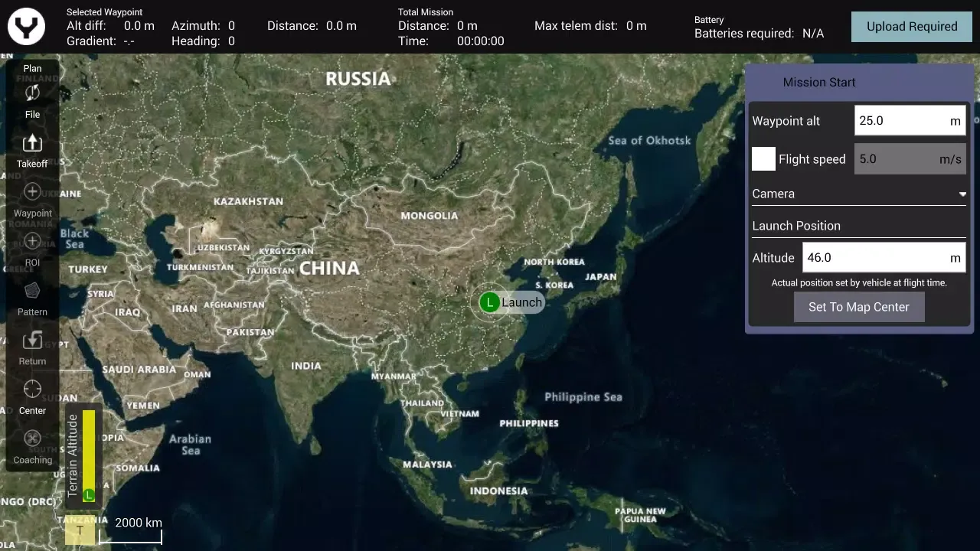Click the yellow T terrain button
Image resolution: width=980 pixels, height=551 pixels.
pyautogui.click(x=80, y=530)
